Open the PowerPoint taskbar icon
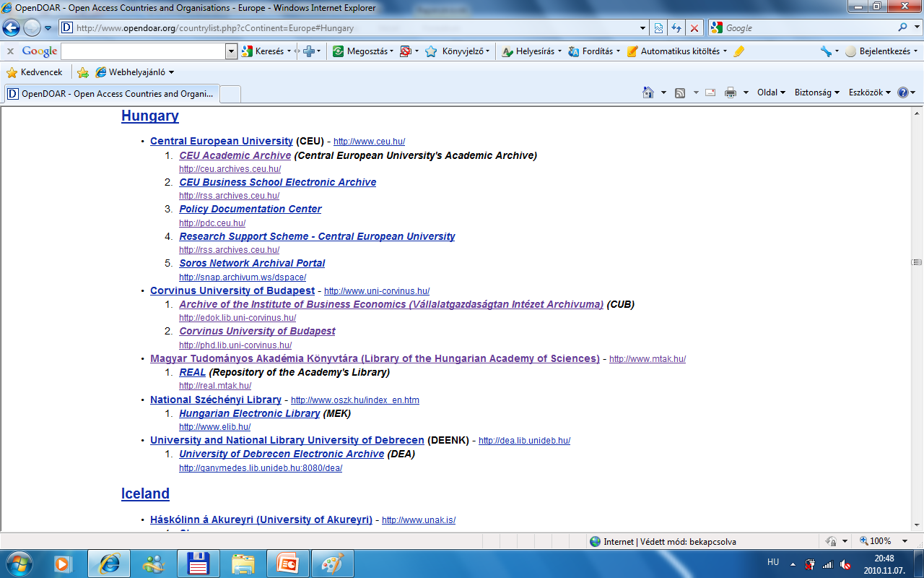This screenshot has height=578, width=924. click(288, 564)
